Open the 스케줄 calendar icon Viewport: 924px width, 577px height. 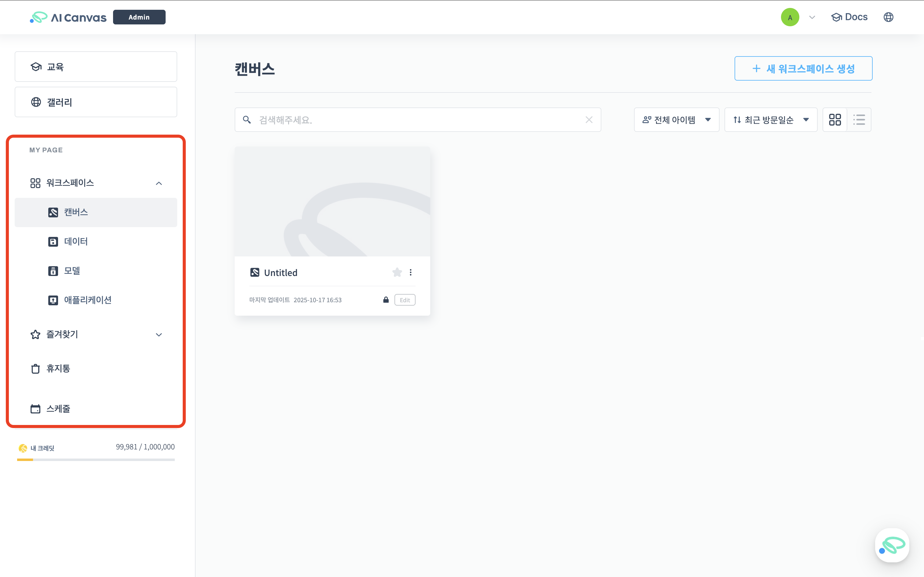click(x=35, y=408)
